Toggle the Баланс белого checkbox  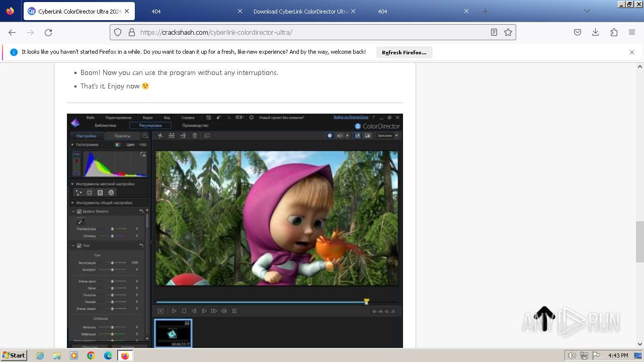point(79,212)
